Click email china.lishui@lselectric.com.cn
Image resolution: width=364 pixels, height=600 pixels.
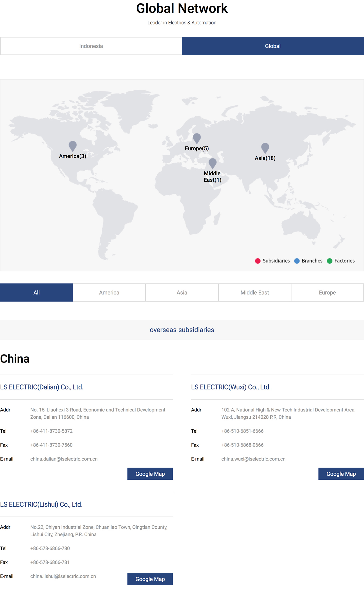(x=63, y=576)
